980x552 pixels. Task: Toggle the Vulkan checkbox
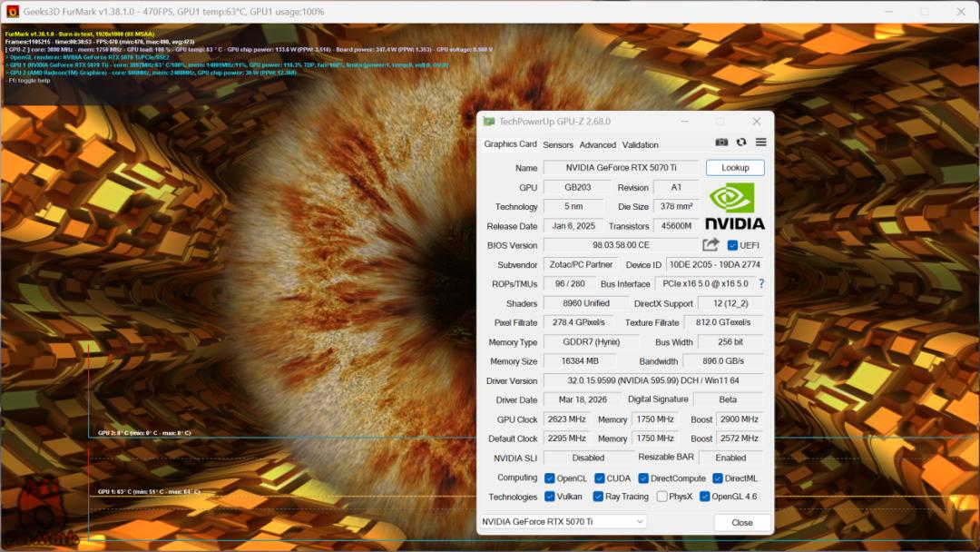point(549,497)
